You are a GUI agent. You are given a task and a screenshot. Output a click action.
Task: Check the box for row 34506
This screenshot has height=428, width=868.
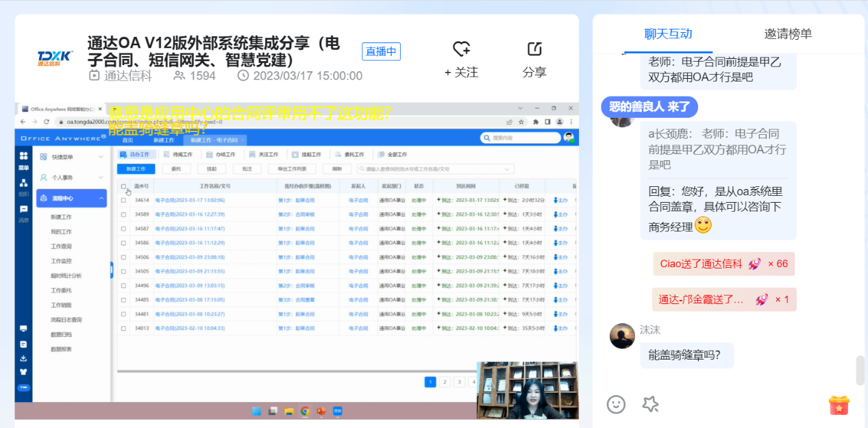[123, 257]
